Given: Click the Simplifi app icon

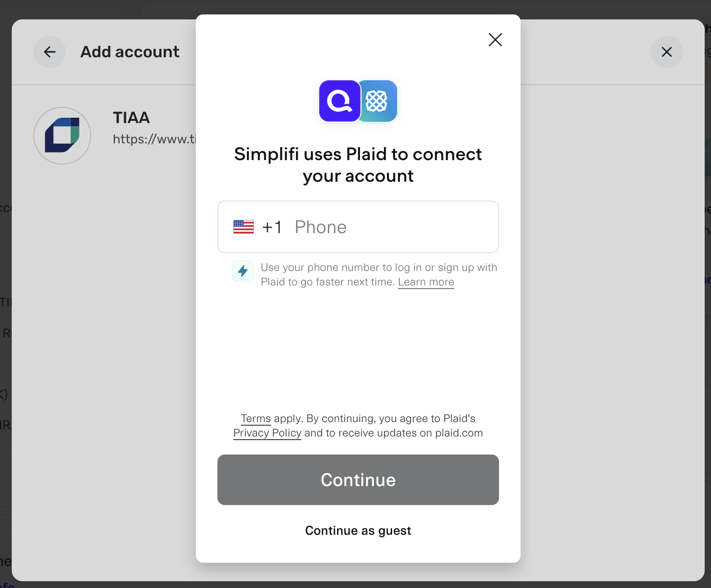Looking at the screenshot, I should click(x=339, y=101).
